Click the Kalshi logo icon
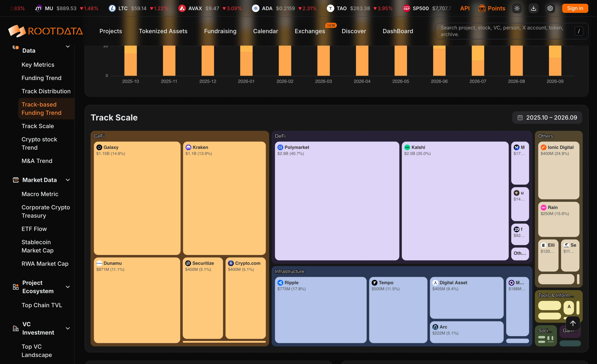 407,147
